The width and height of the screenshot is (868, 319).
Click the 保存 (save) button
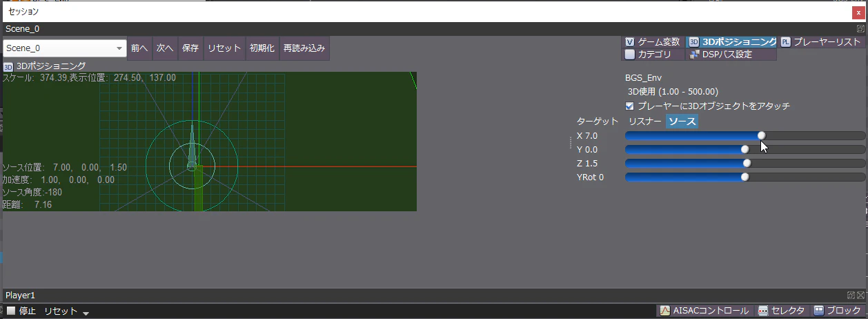click(x=190, y=48)
